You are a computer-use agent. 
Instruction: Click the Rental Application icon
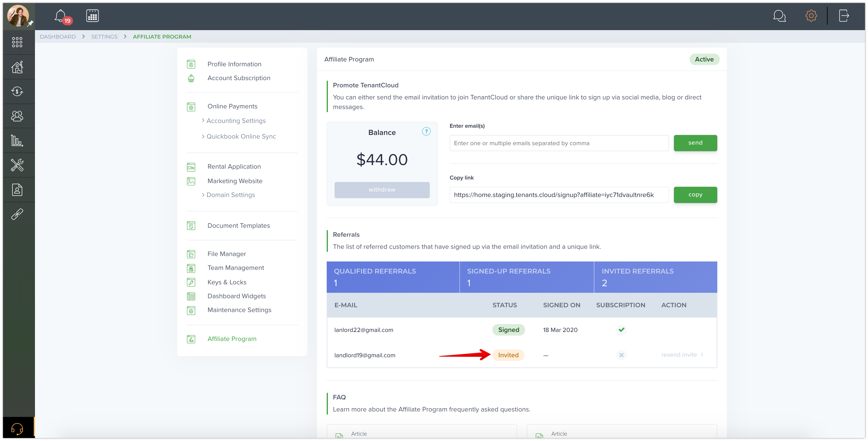191,167
